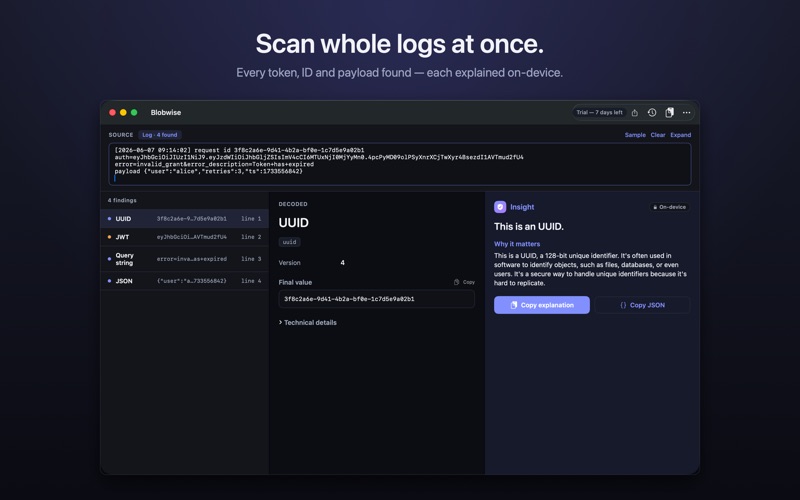Click the Trial — 7 days left badge
This screenshot has height=500, width=800.
click(599, 113)
